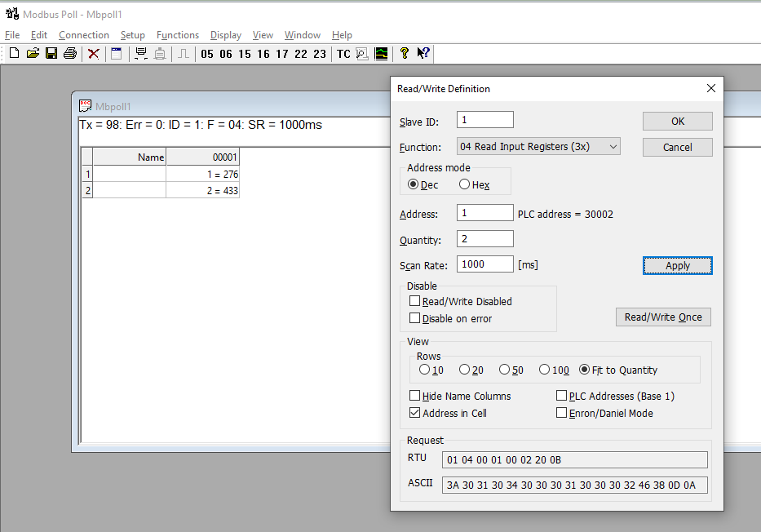The width and height of the screenshot is (761, 532).
Task: Click the Apply button
Action: pos(678,266)
